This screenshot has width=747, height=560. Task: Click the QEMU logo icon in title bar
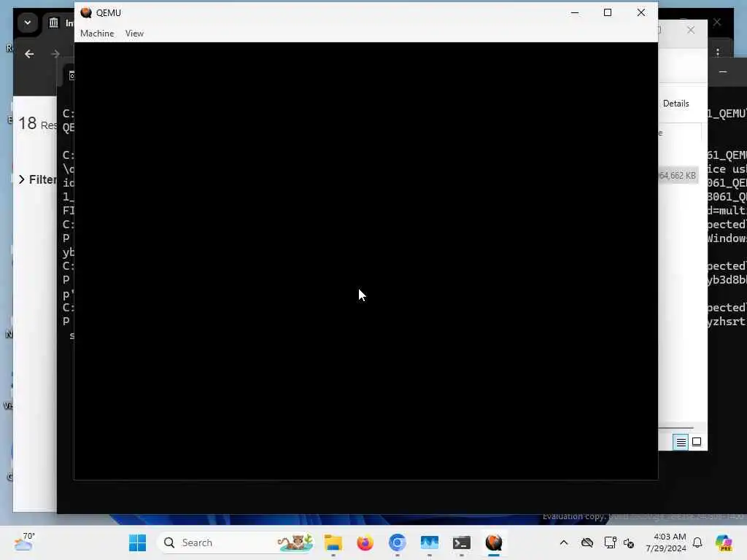tap(86, 12)
